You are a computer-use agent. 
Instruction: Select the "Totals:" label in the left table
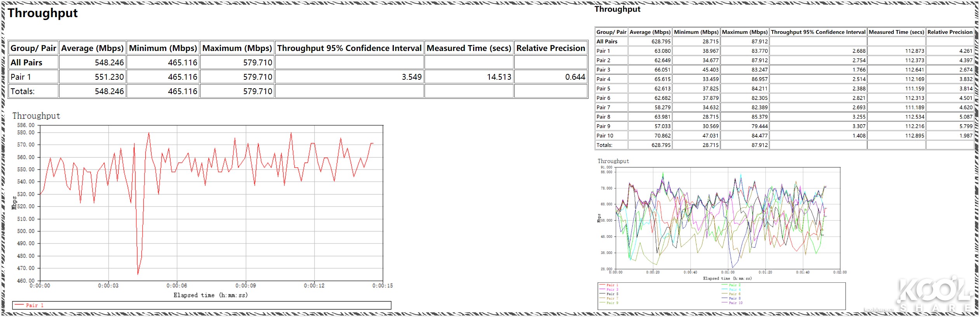click(x=23, y=91)
